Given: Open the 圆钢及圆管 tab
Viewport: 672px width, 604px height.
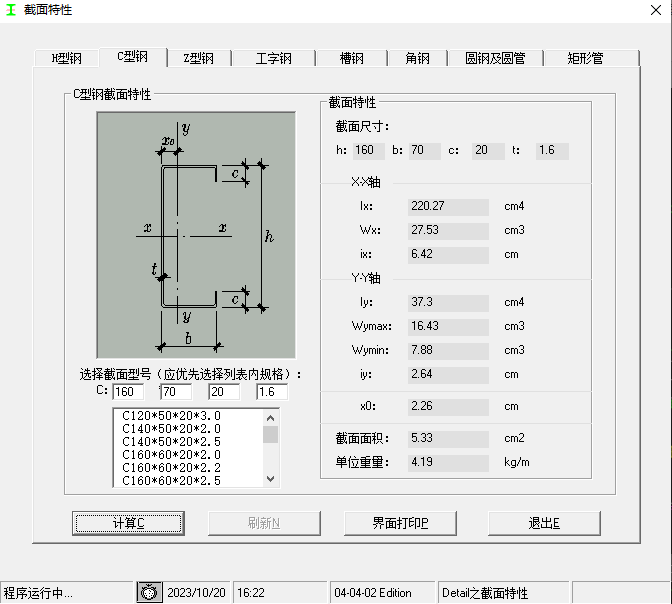Looking at the screenshot, I should (495, 58).
